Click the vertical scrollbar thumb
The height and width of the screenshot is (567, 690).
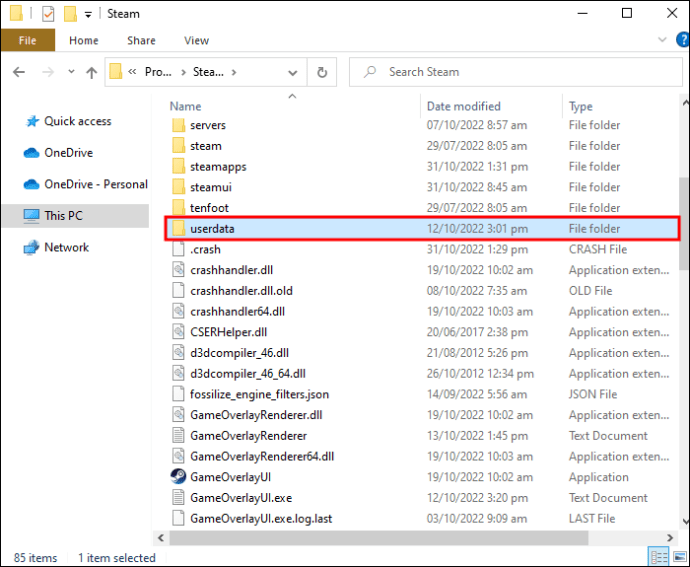click(x=685, y=224)
